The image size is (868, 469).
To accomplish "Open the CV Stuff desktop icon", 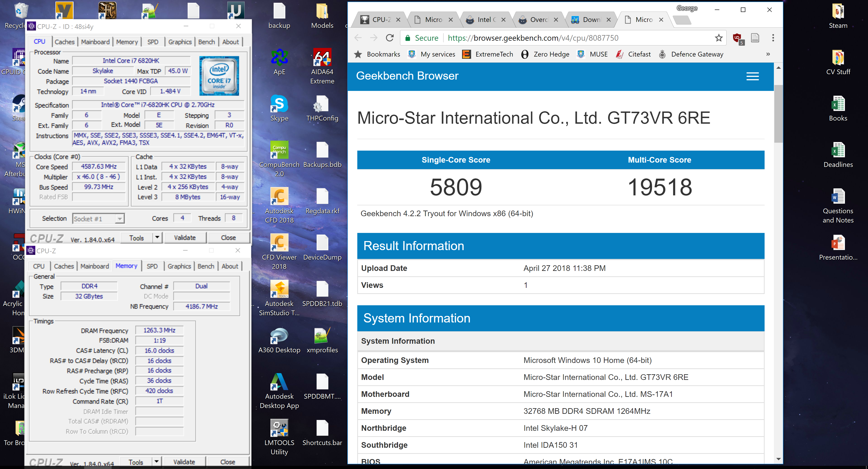I will point(838,62).
